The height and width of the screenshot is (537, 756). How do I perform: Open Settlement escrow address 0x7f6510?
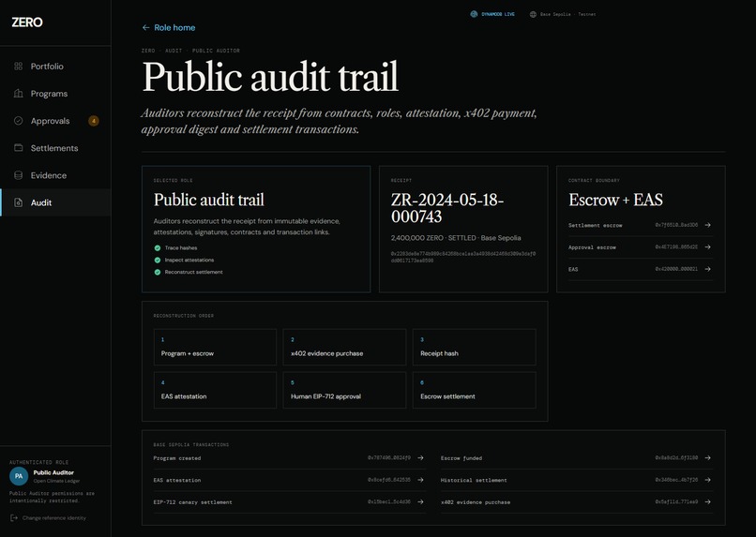coord(676,225)
